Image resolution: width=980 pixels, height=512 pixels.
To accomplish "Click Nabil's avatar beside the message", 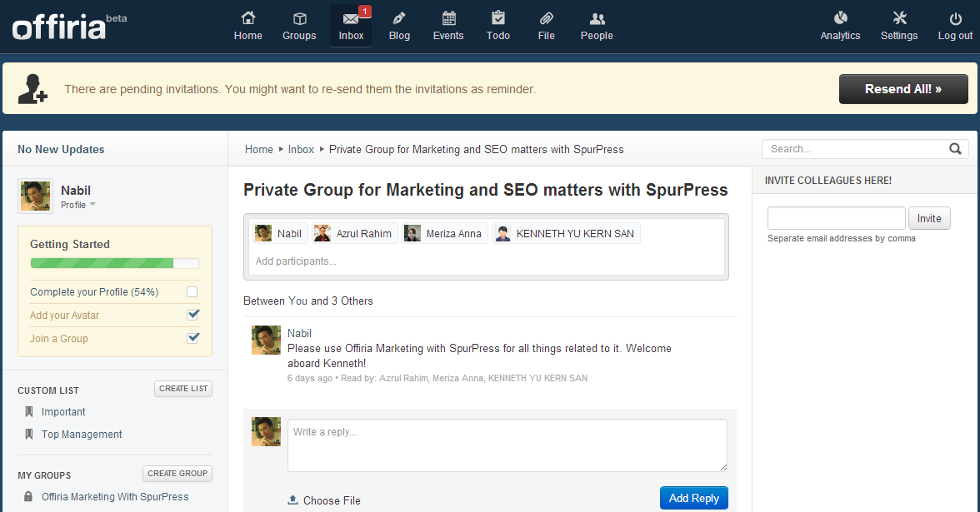I will coord(267,340).
